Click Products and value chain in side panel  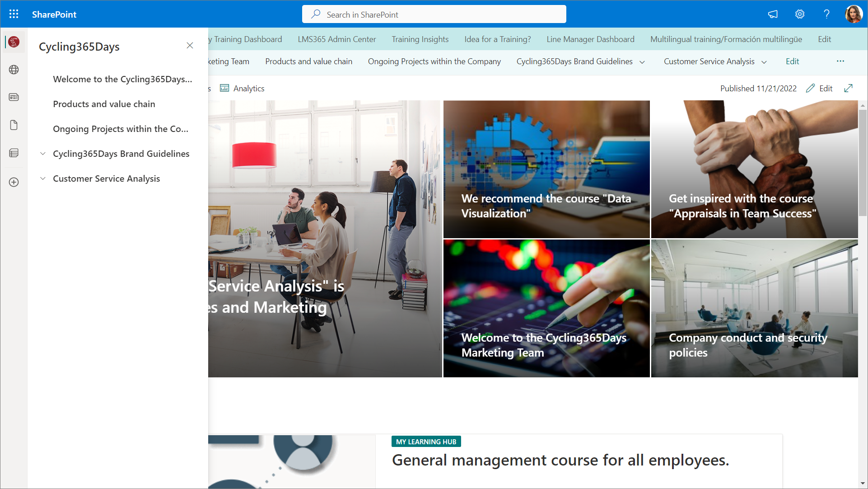(x=104, y=104)
